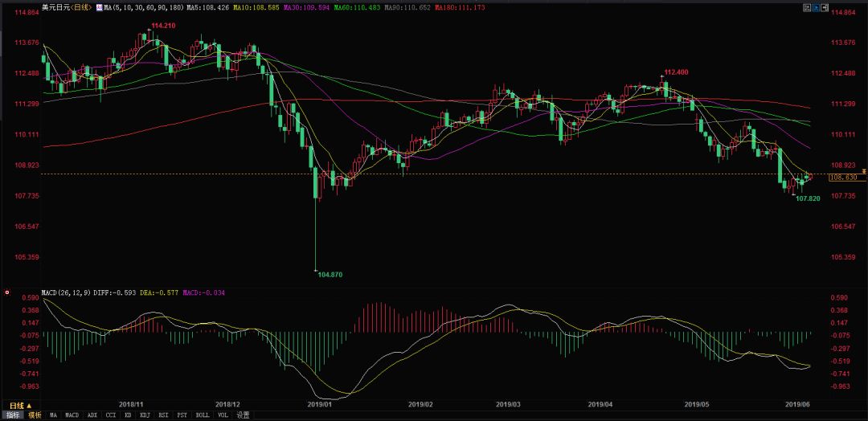Click the 104.870 low price label
This screenshot has height=421, width=868.
pos(330,275)
